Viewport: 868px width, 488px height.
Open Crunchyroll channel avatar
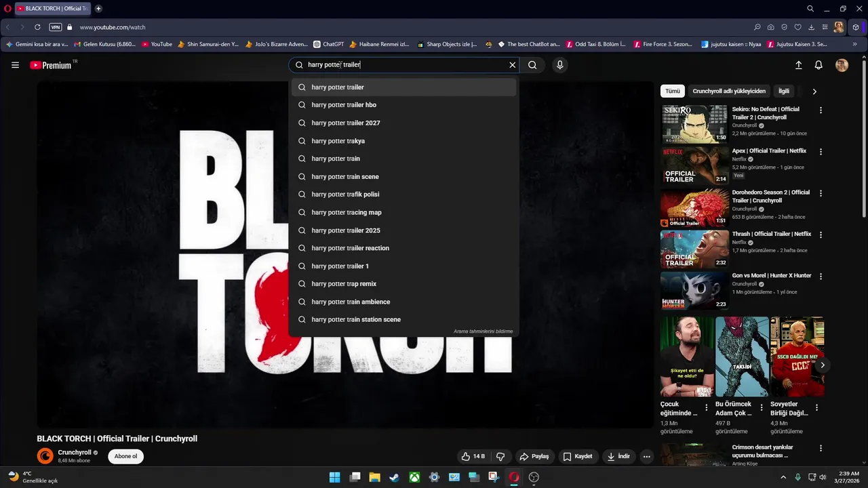pos(45,456)
